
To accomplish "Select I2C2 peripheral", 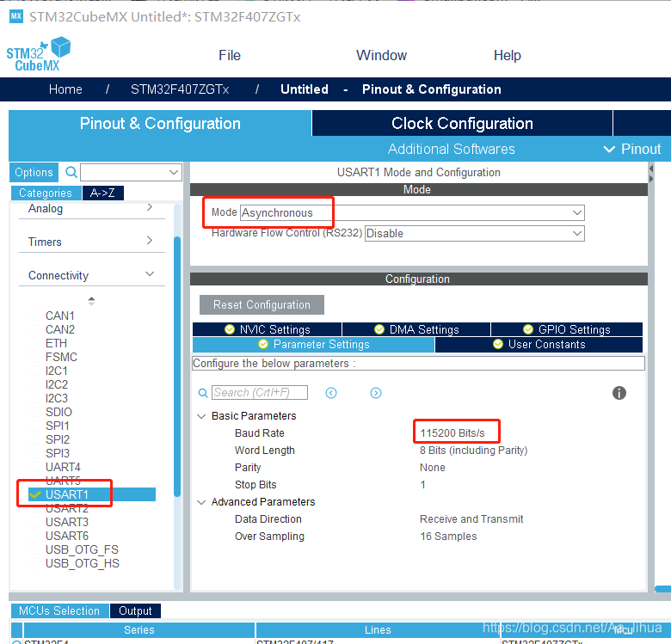I will (57, 384).
